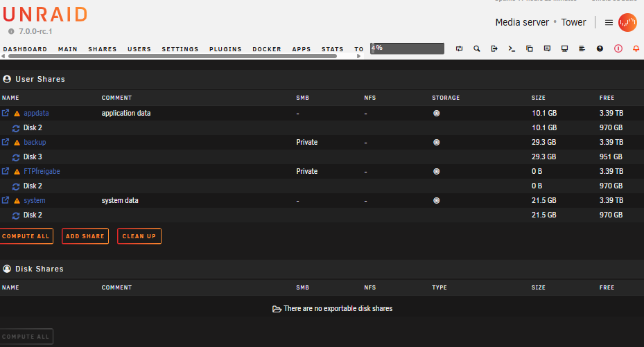Click the 'Private' SMB value in backup row

click(307, 142)
